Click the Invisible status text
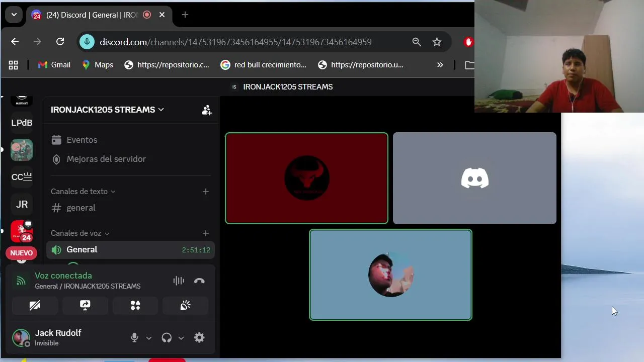The height and width of the screenshot is (362, 644). point(46,343)
